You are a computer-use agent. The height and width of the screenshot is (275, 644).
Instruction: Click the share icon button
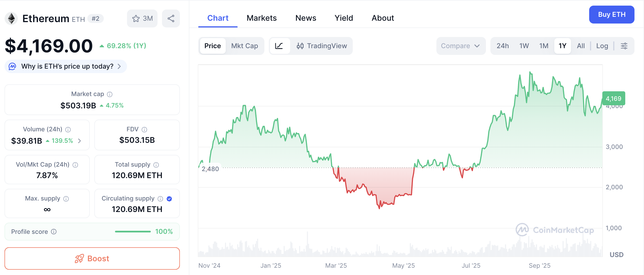pos(171,18)
